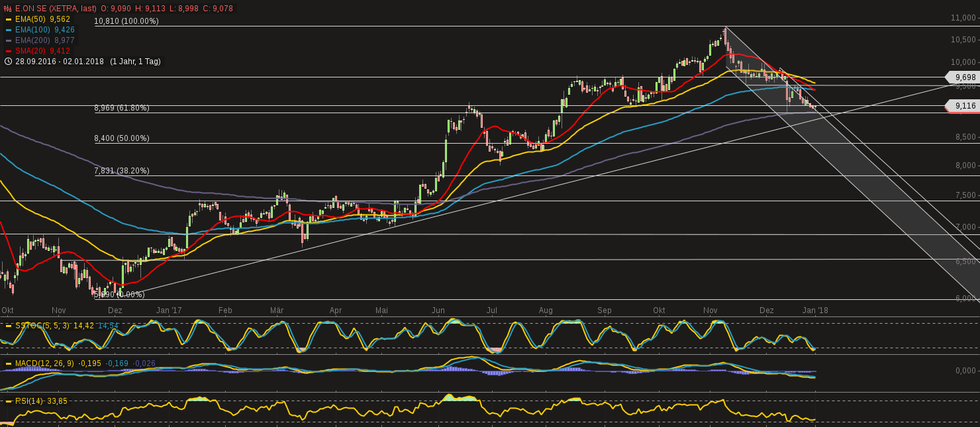Click the purple EMA(200) color marker

pos(8,40)
